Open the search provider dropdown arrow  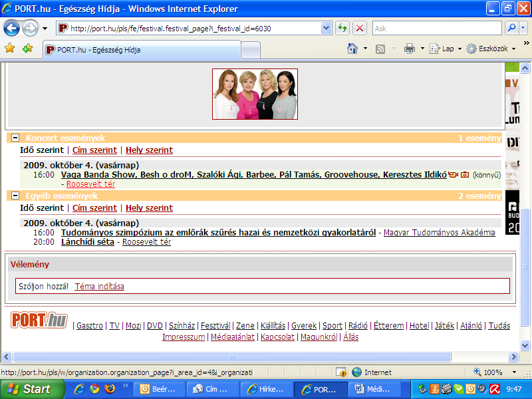click(x=523, y=28)
